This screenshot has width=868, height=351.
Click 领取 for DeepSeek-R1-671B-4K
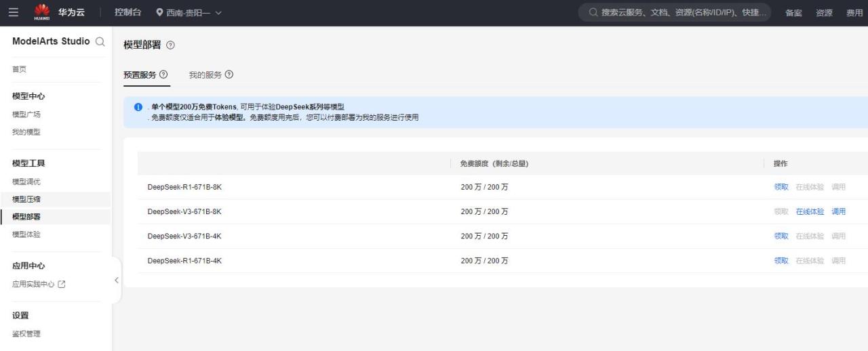tap(781, 260)
